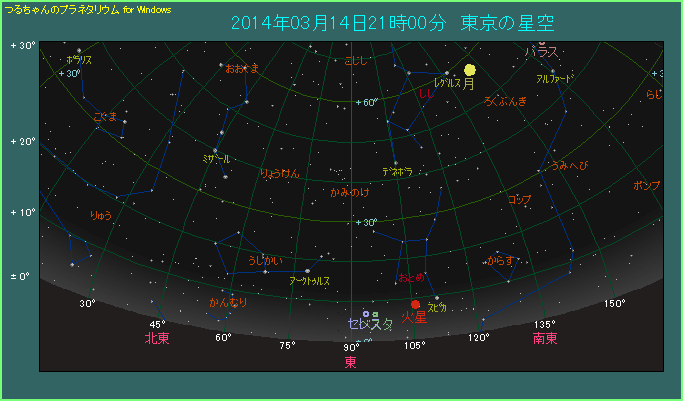Click the 東 east direction label

tap(350, 361)
